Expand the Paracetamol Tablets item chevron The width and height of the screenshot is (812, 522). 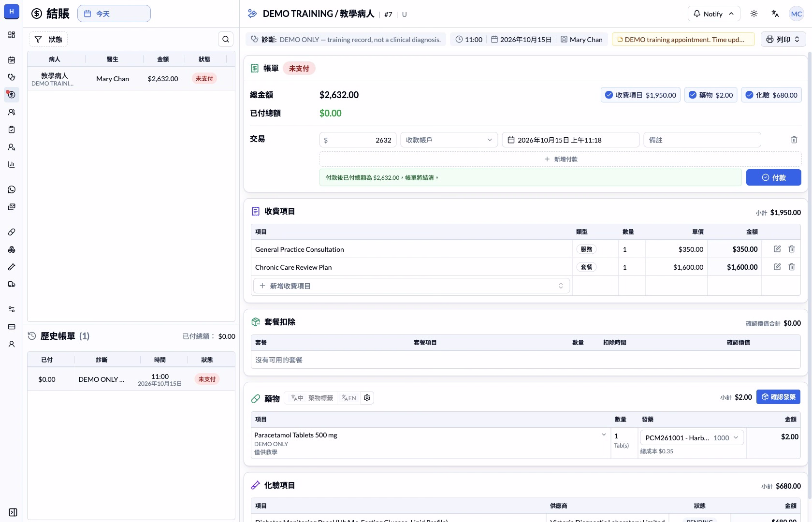pyautogui.click(x=604, y=435)
